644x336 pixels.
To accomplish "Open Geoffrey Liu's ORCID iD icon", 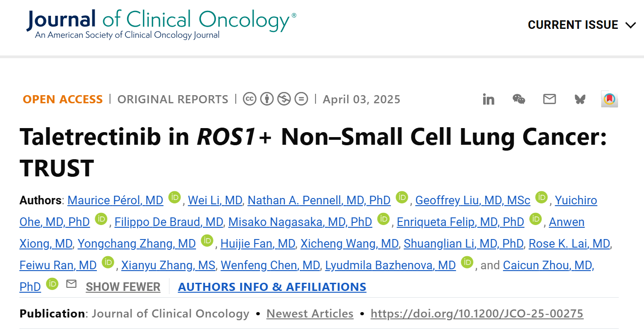I will coord(541,197).
